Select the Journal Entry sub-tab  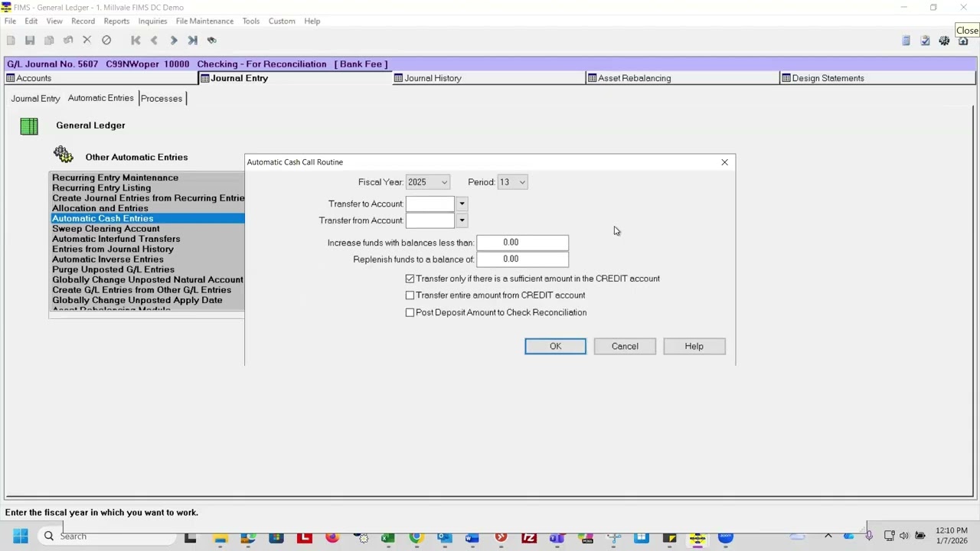coord(35,99)
